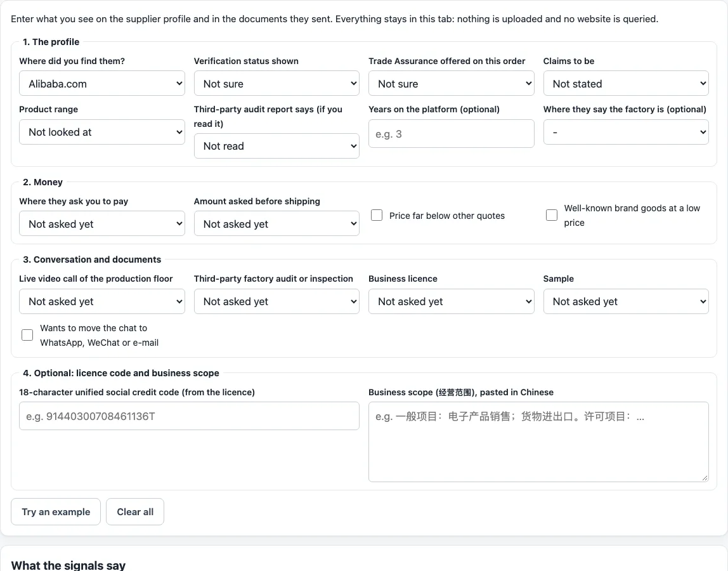Open the Live video call dropdown
This screenshot has width=728, height=571.
tap(101, 301)
